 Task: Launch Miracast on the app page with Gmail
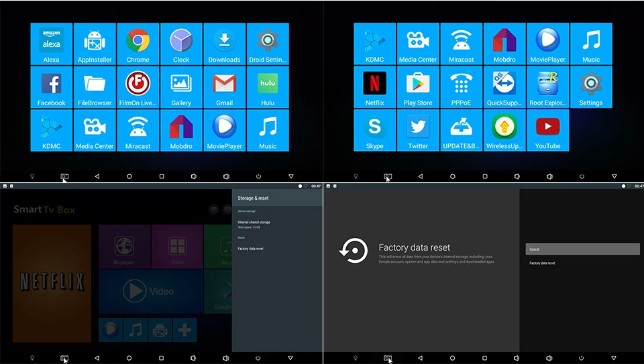[x=138, y=131]
